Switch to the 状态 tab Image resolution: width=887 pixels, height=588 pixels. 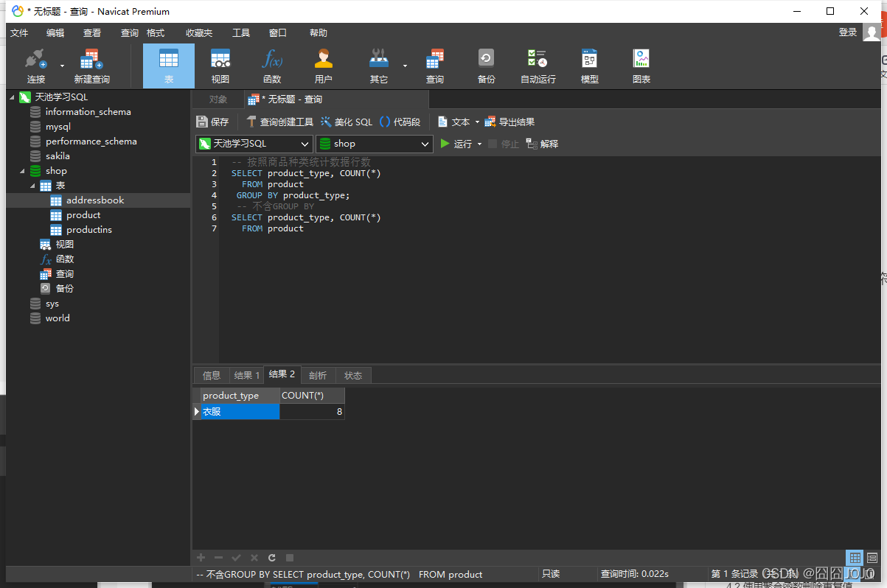pos(353,375)
